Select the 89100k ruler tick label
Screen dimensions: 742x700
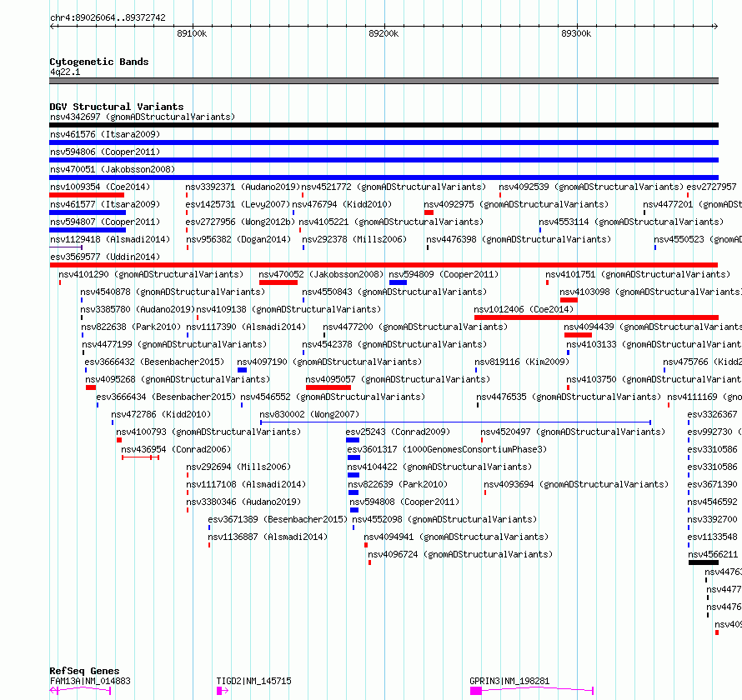click(x=192, y=33)
